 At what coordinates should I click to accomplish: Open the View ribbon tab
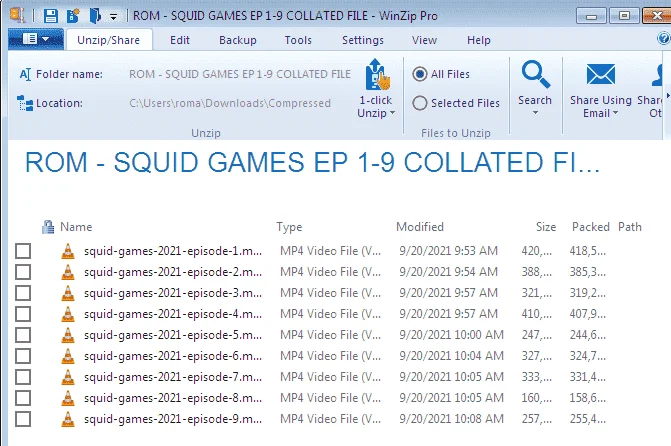(424, 40)
